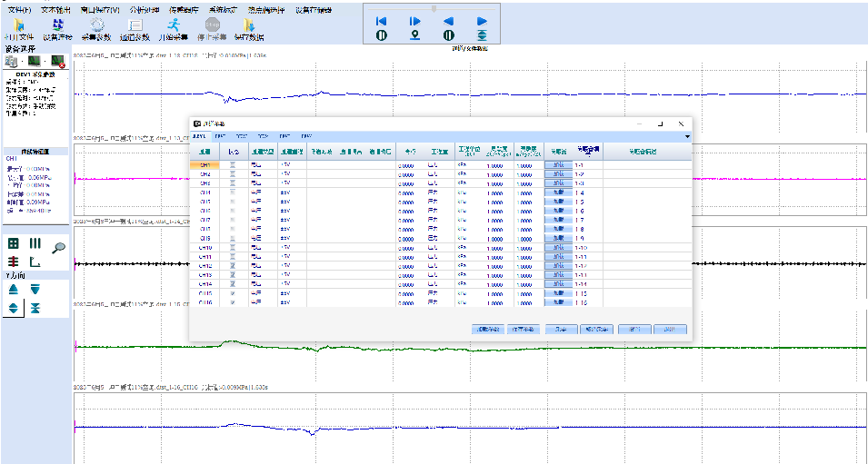The image size is (868, 464).
Task: Click the Y-direction compress vertically icon
Action: [x=35, y=308]
